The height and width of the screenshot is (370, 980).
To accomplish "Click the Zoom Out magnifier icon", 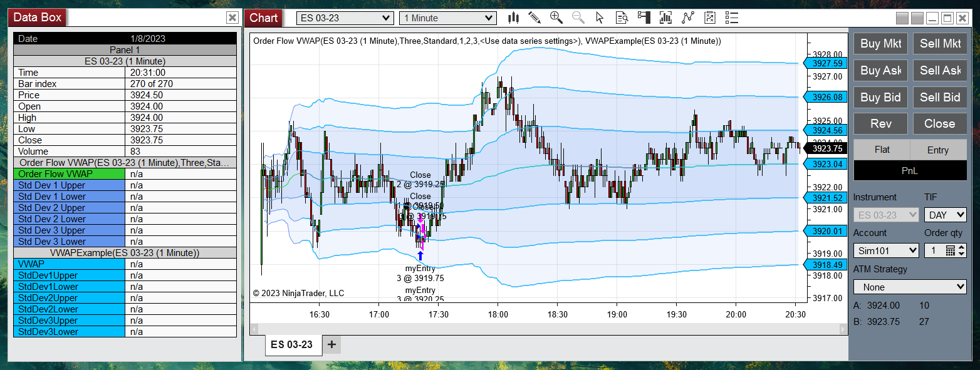I will [x=578, y=18].
